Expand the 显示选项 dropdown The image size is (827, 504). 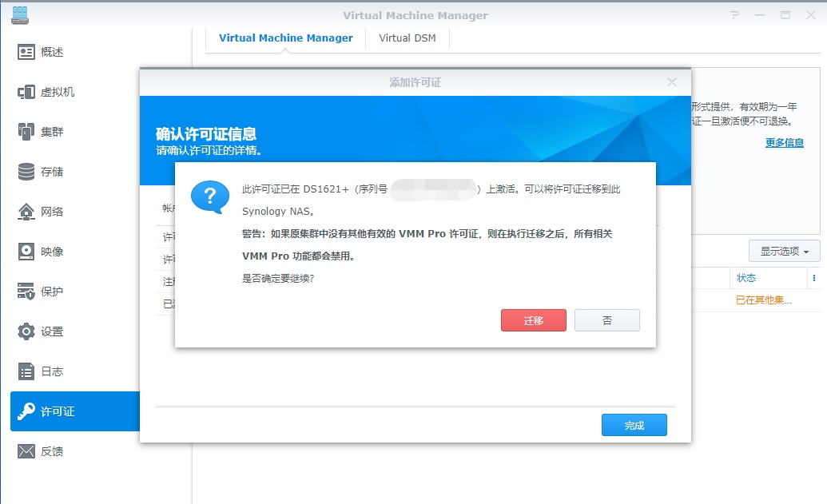click(x=785, y=251)
